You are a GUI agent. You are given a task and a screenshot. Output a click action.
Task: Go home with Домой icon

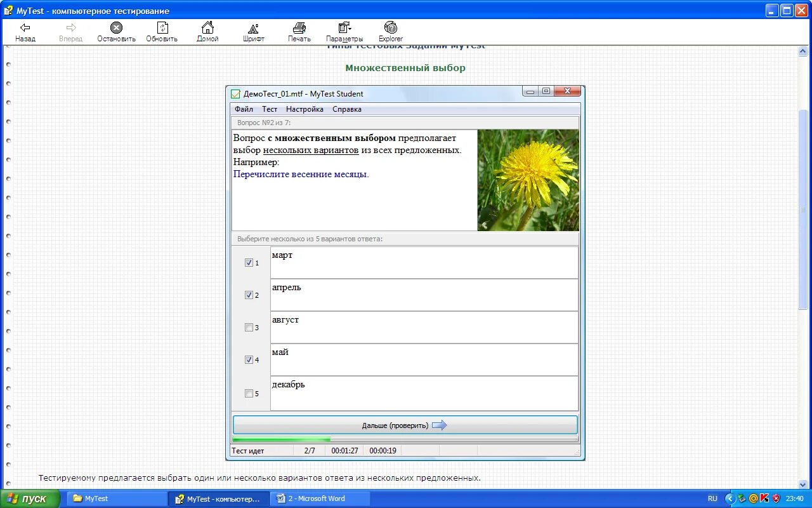207,27
